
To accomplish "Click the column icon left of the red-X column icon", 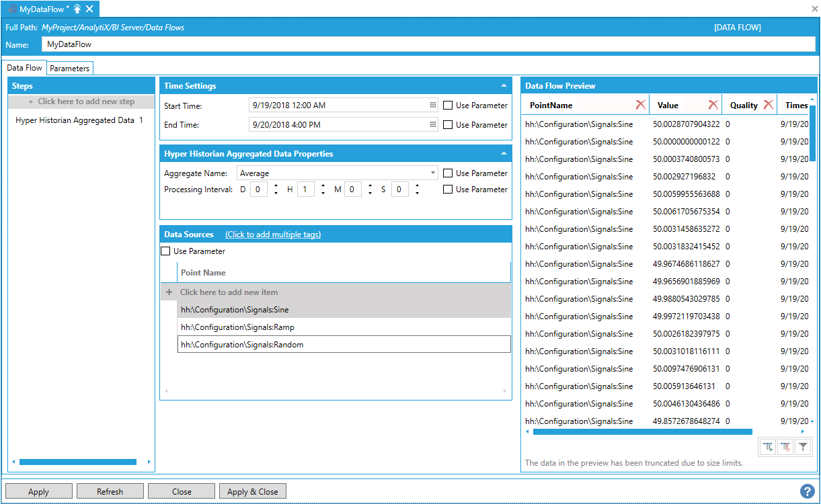I will [x=767, y=446].
